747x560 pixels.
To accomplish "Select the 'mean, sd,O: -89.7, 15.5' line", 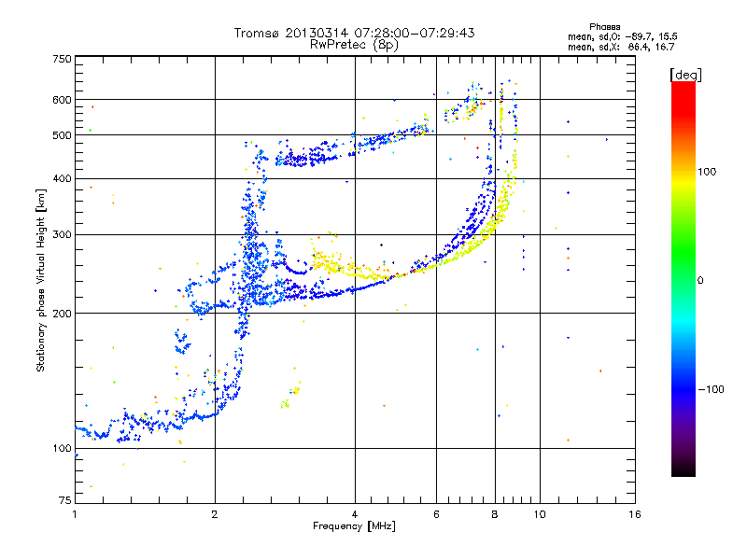I will [622, 36].
